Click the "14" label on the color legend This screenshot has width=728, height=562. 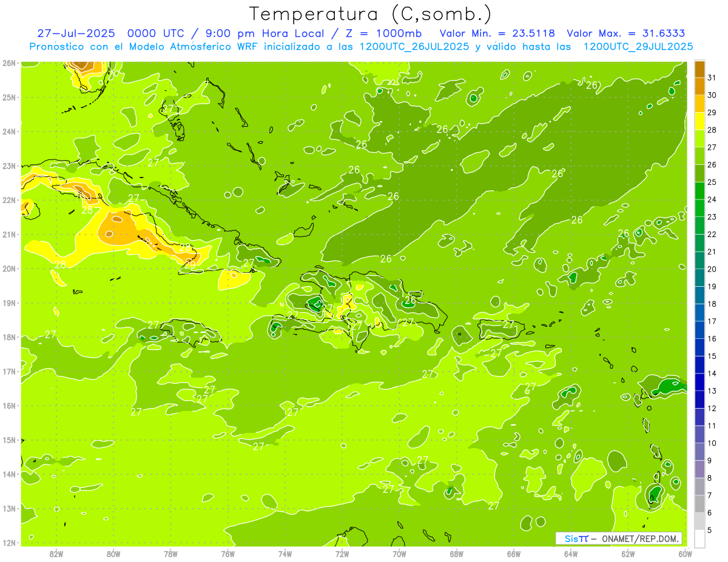[712, 373]
